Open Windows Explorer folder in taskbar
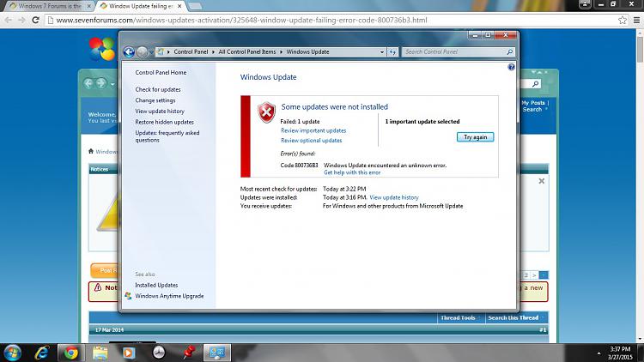 pos(100,353)
